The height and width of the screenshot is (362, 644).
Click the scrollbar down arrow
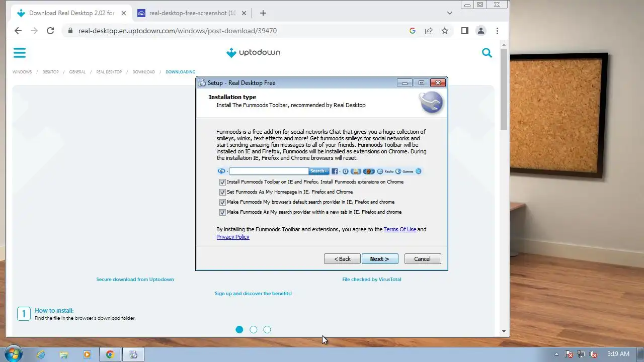(504, 331)
